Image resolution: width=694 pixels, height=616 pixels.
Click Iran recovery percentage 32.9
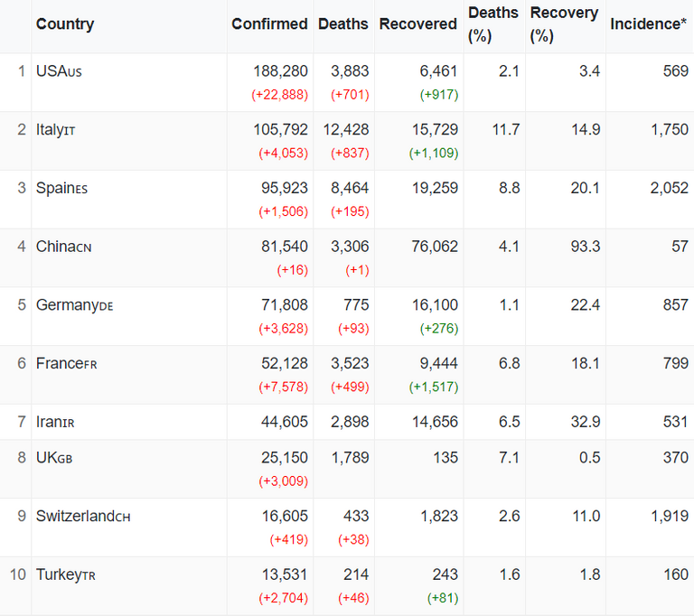point(586,422)
